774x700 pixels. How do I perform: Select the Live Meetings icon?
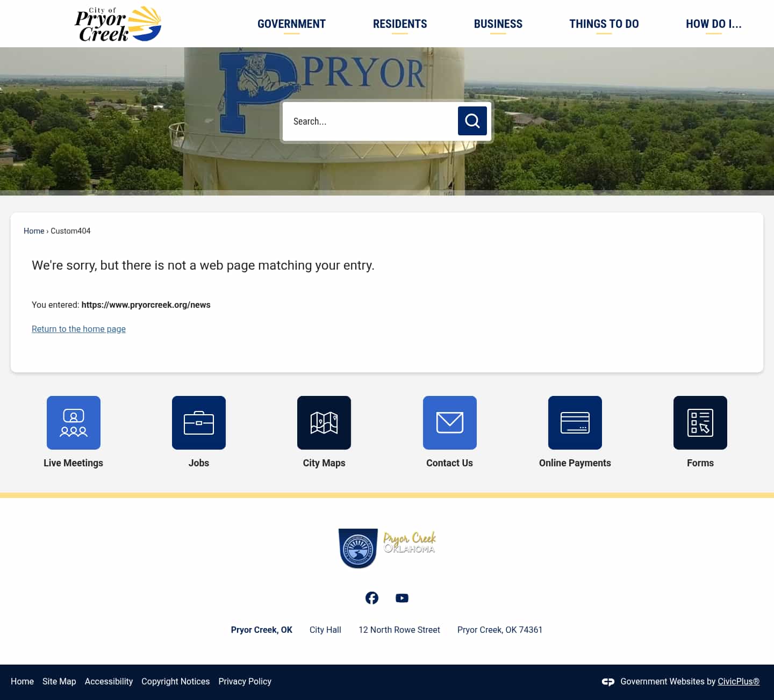73,423
